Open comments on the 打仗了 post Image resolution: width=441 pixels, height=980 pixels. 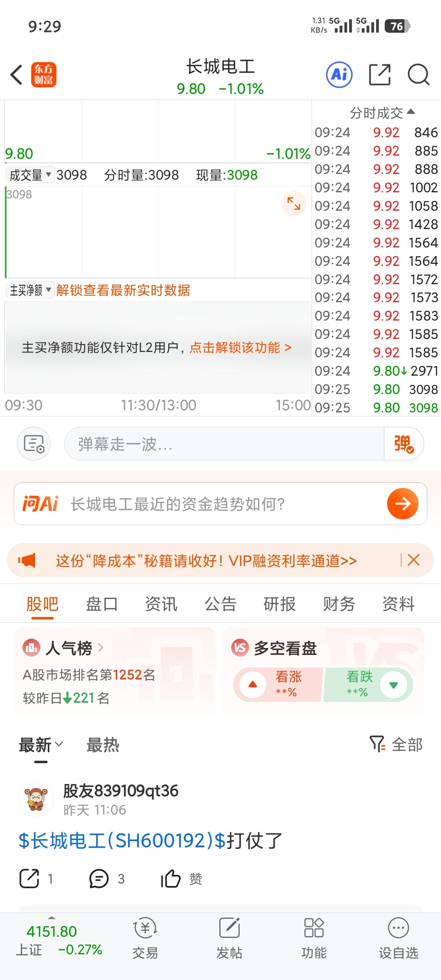99,879
